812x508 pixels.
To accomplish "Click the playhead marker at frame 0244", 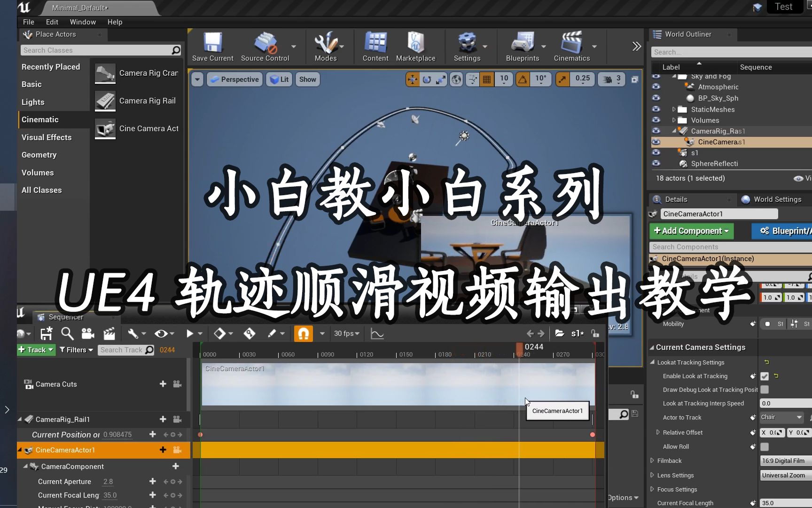I will point(519,349).
